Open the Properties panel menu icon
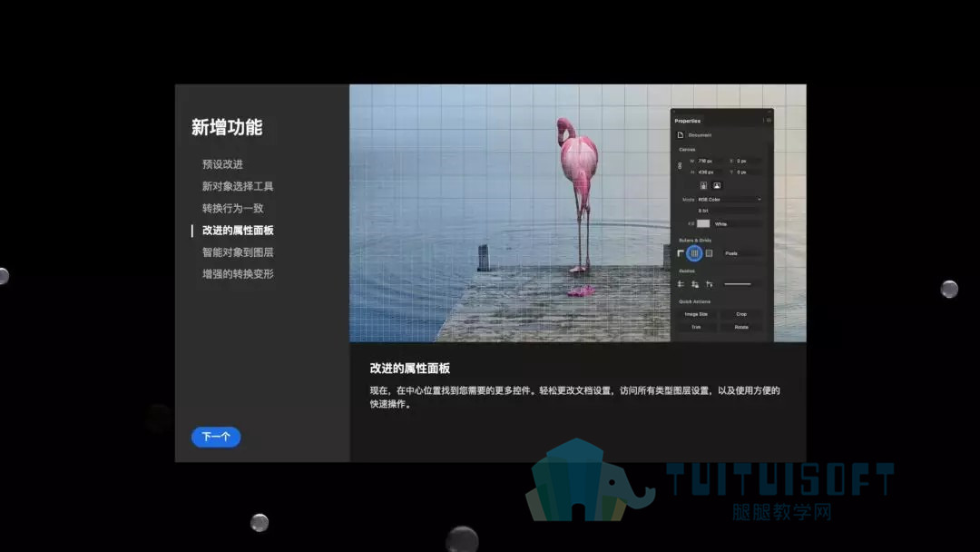The height and width of the screenshot is (552, 980). (x=767, y=121)
